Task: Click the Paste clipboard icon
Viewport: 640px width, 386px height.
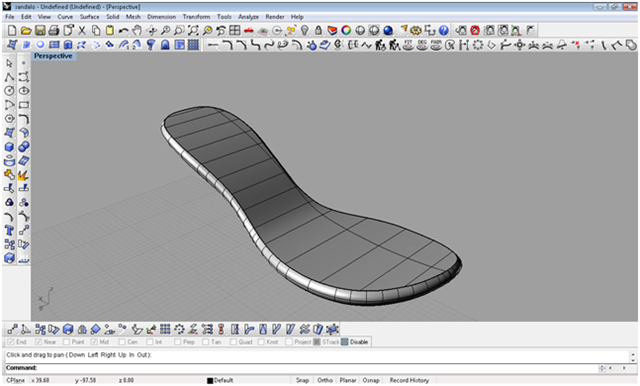Action: (x=109, y=30)
